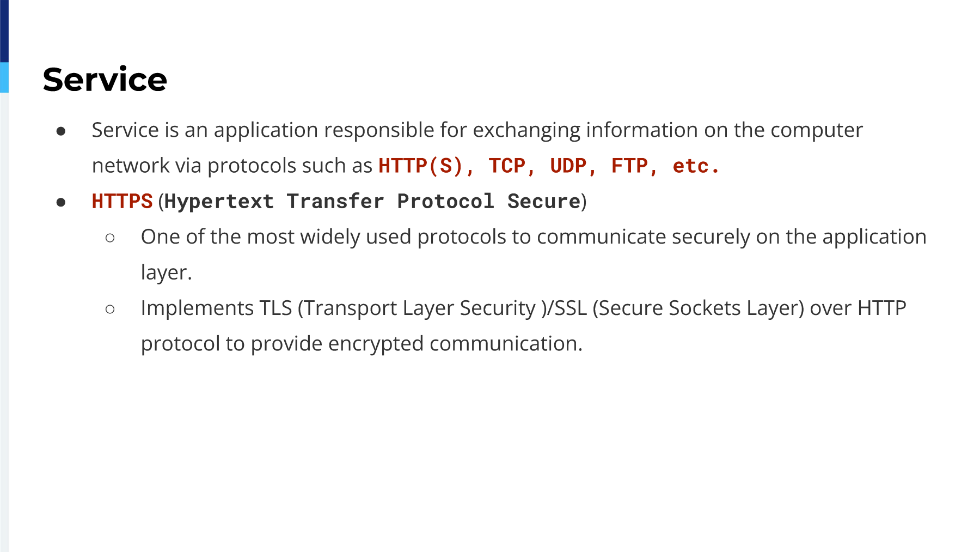Click the 'network via protocols such as' text

pyautogui.click(x=232, y=166)
